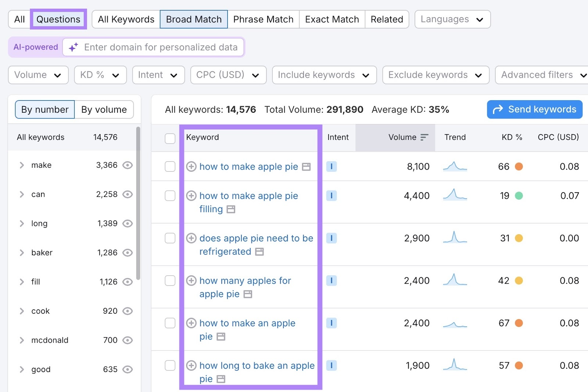Open SERP features icon next to "how to make apple pie filling"
The height and width of the screenshot is (392, 588).
[x=231, y=209]
